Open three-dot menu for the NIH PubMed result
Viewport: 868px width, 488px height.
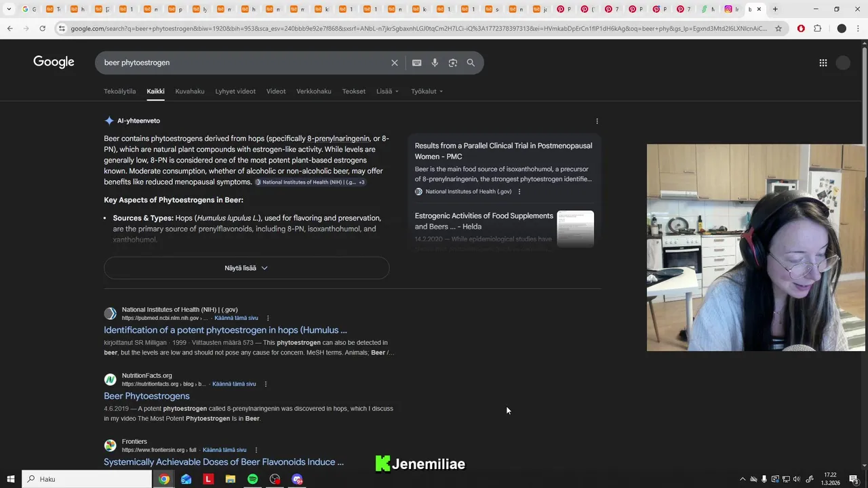(268, 318)
